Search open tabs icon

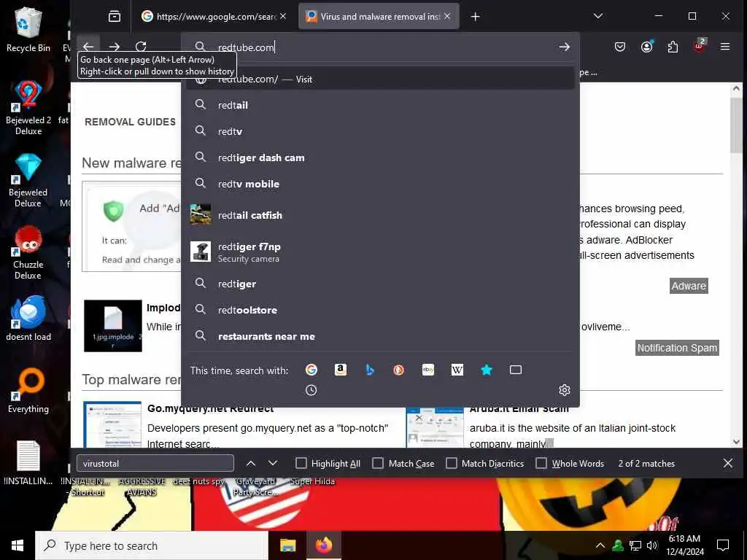coord(516,370)
